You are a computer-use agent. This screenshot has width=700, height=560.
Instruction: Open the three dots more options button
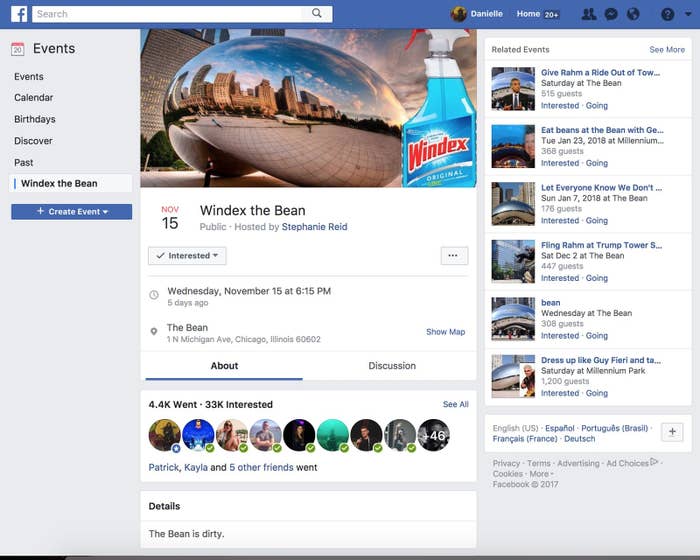click(454, 256)
